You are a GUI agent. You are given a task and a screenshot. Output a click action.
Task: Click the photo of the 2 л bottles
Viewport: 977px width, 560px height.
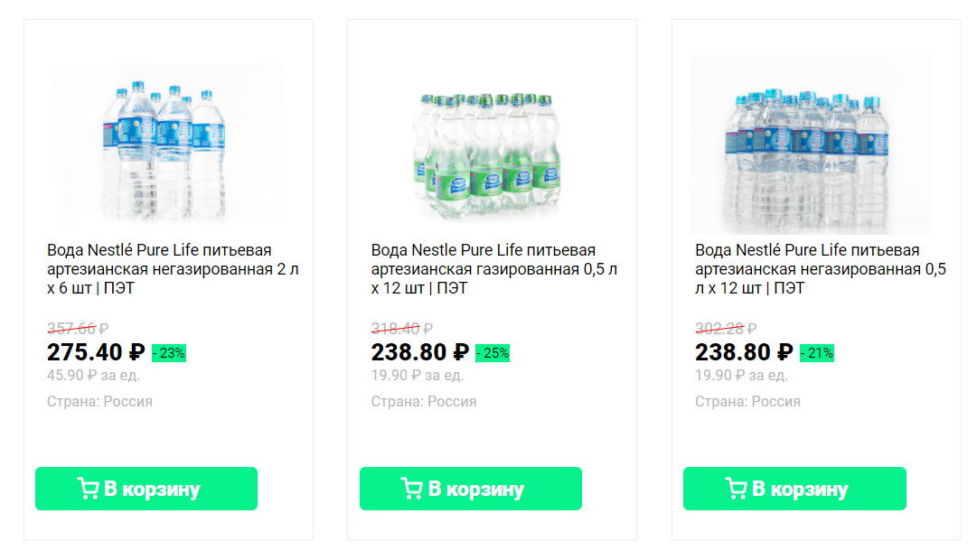163,145
